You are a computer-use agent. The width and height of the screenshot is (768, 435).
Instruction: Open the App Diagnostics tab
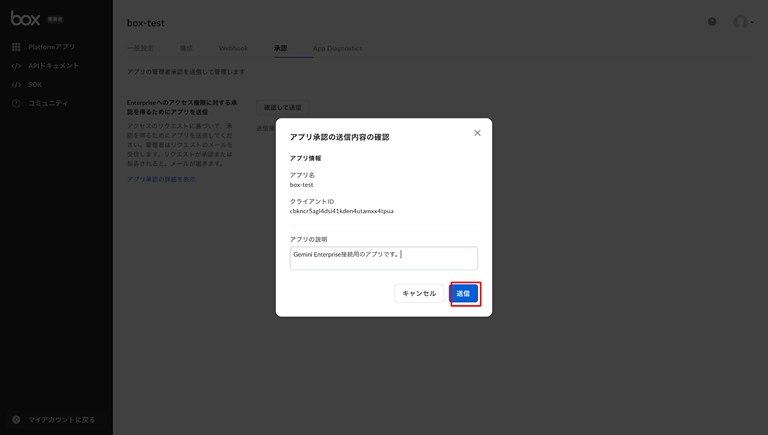[337, 48]
